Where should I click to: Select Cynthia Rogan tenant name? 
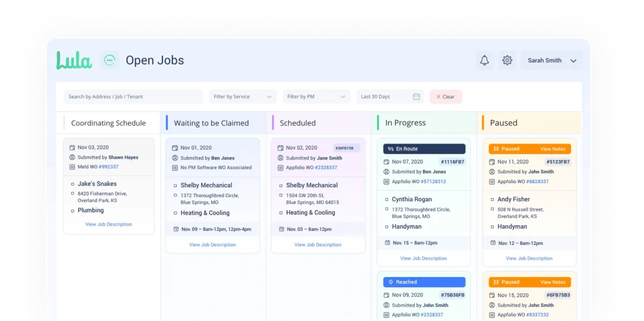[412, 199]
